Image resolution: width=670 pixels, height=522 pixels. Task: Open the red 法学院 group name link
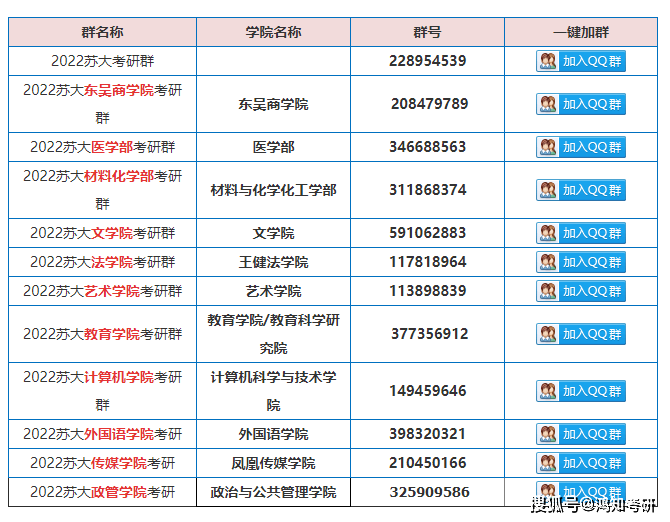coord(112,262)
